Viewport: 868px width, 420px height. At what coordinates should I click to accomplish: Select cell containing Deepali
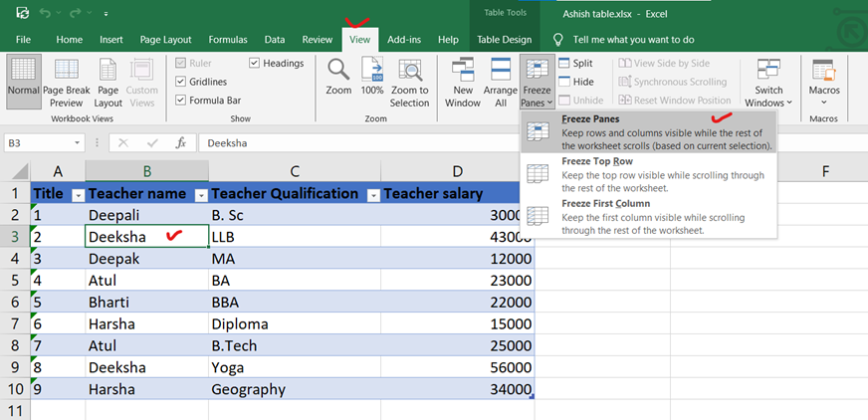point(146,214)
